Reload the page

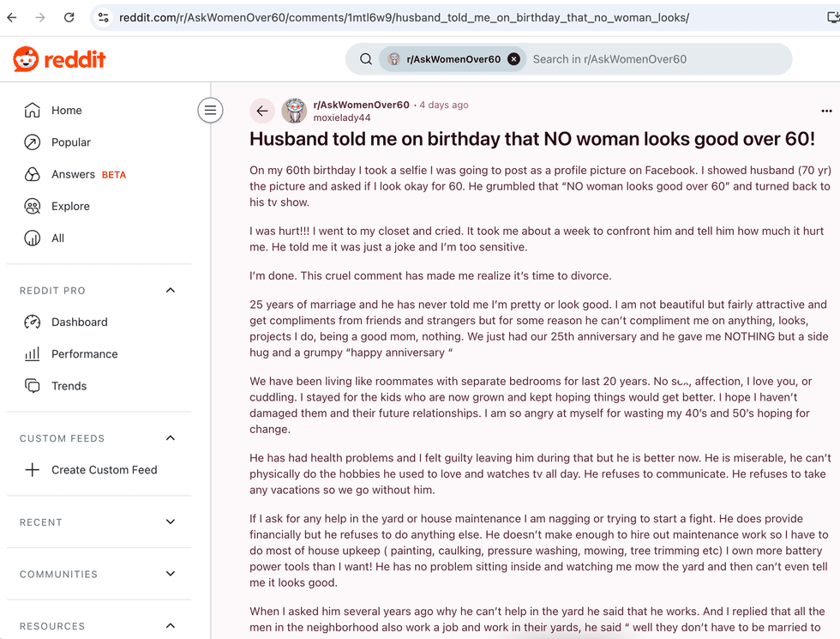(69, 18)
